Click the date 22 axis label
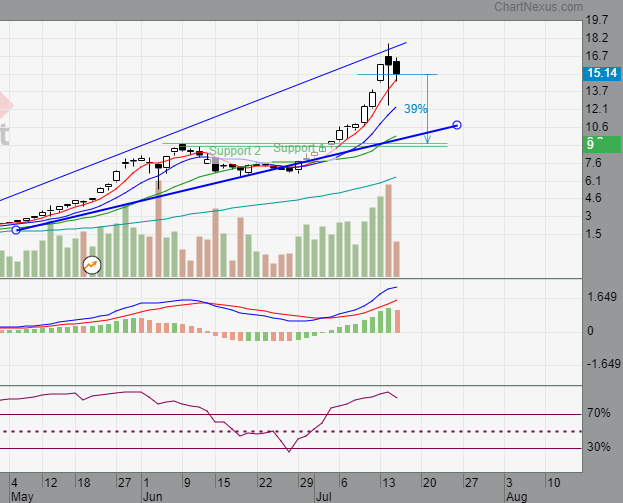623x503 pixels. coord(265,483)
